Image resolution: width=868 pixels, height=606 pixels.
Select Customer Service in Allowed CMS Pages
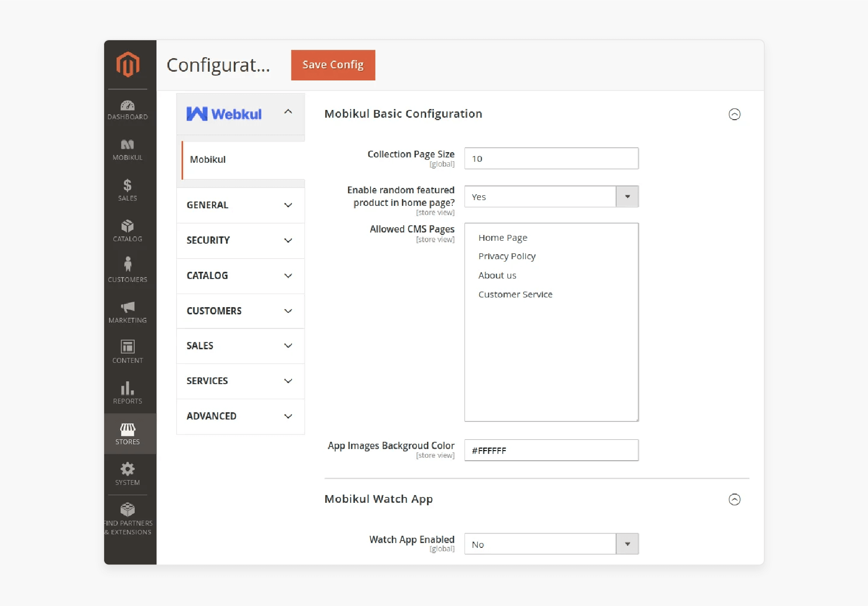[515, 295]
